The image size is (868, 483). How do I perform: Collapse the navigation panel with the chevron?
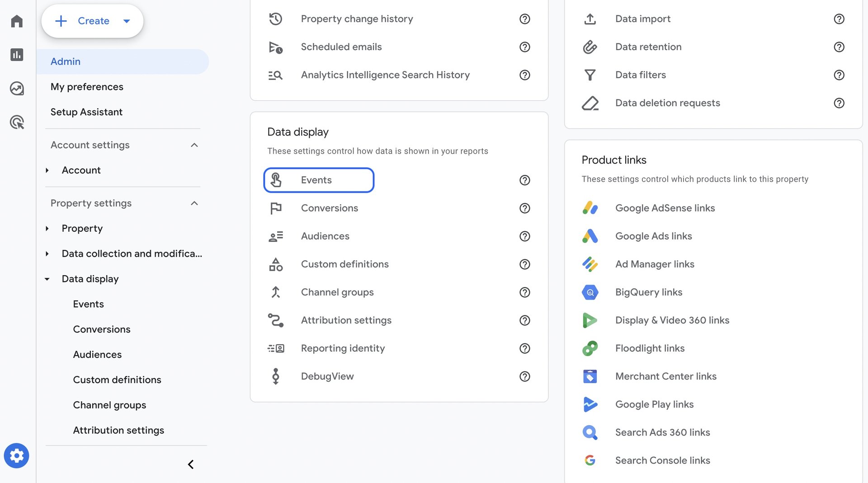point(190,464)
